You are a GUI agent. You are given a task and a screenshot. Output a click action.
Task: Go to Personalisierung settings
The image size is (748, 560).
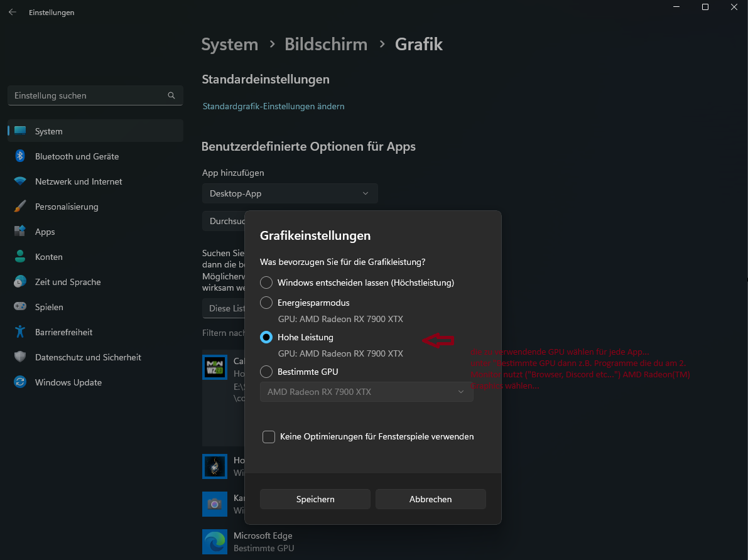95,207
